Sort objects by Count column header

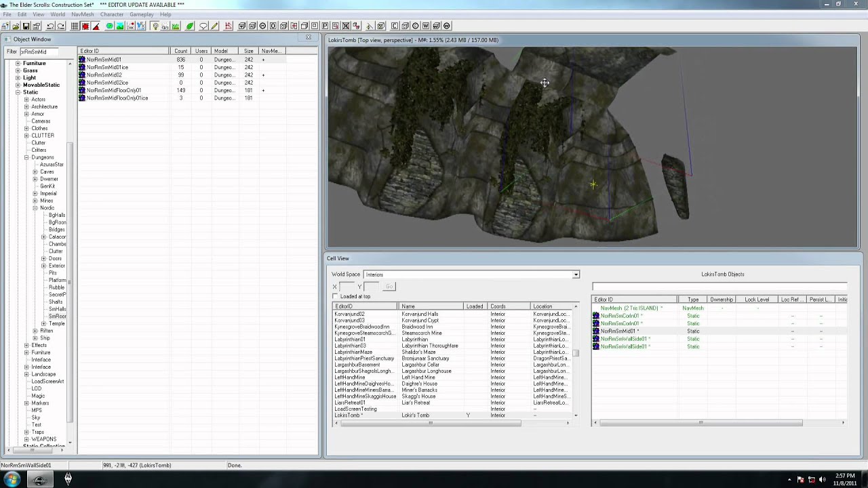tap(180, 51)
